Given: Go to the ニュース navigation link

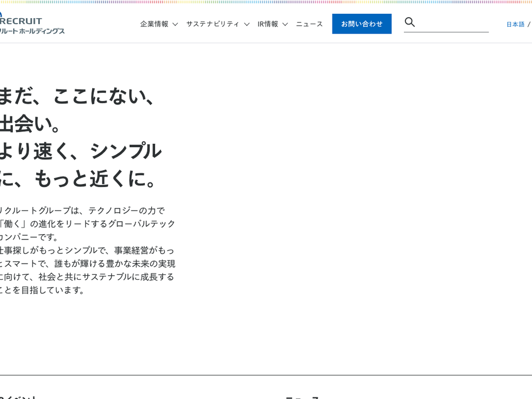Looking at the screenshot, I should coord(309,24).
